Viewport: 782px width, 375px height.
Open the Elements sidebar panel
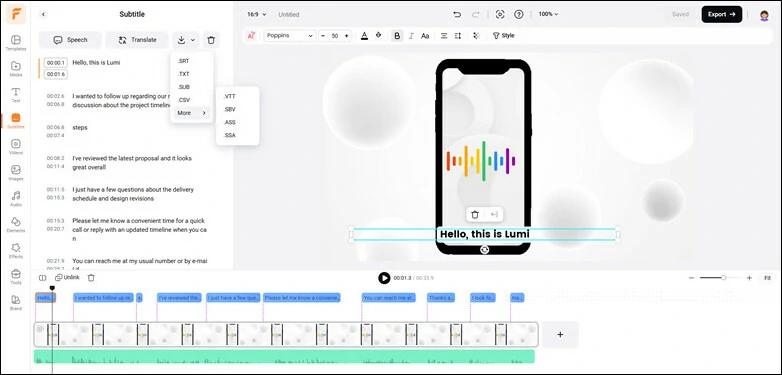[x=16, y=224]
